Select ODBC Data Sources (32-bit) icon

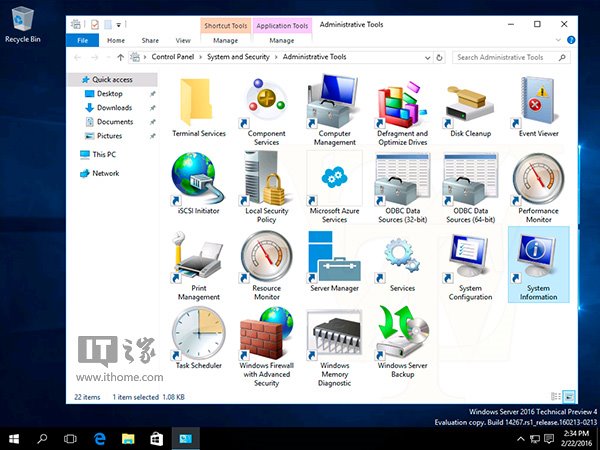[402, 188]
